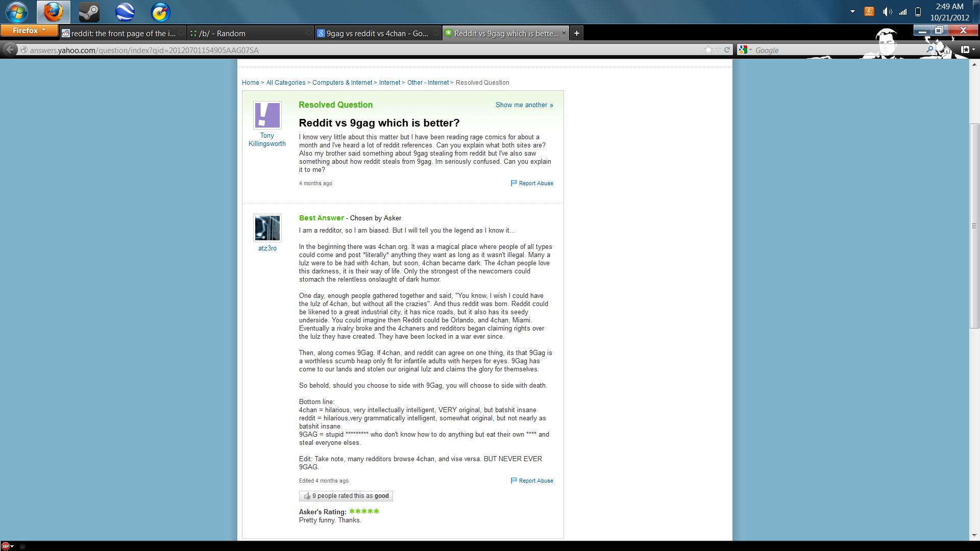The height and width of the screenshot is (551, 980).
Task: Click the Firefox back arrow button
Action: click(x=10, y=49)
